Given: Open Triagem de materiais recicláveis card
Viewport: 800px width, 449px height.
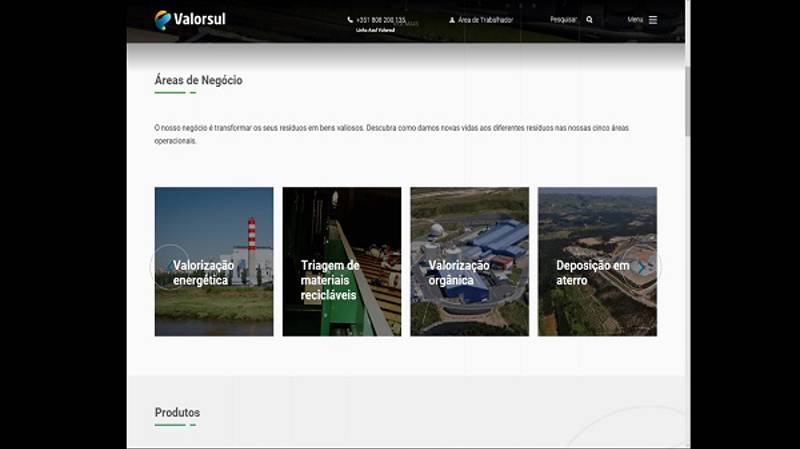Looking at the screenshot, I should (x=342, y=262).
